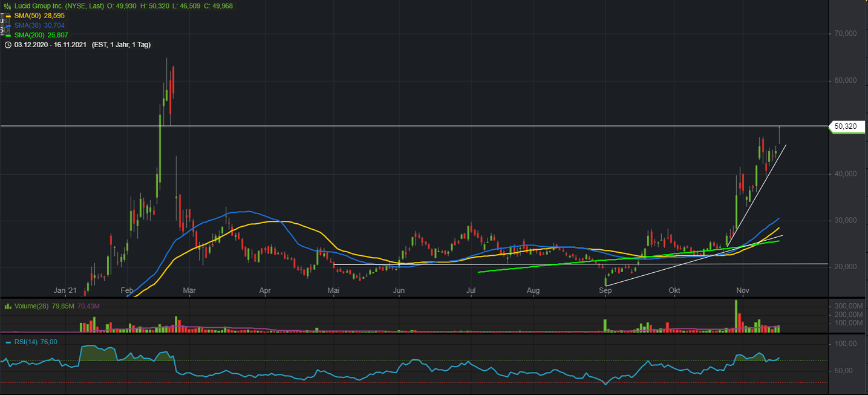
Task: Click the blue SMA(38) legend marker
Action: (7, 25)
